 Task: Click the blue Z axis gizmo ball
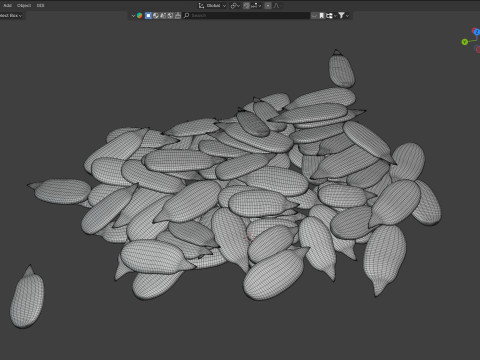point(476,32)
